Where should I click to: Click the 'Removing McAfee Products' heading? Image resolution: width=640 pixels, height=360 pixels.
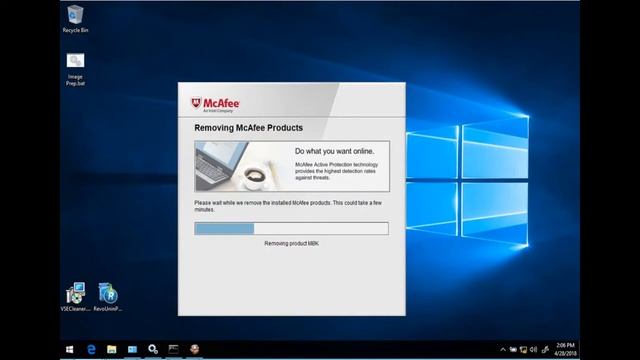pyautogui.click(x=249, y=128)
